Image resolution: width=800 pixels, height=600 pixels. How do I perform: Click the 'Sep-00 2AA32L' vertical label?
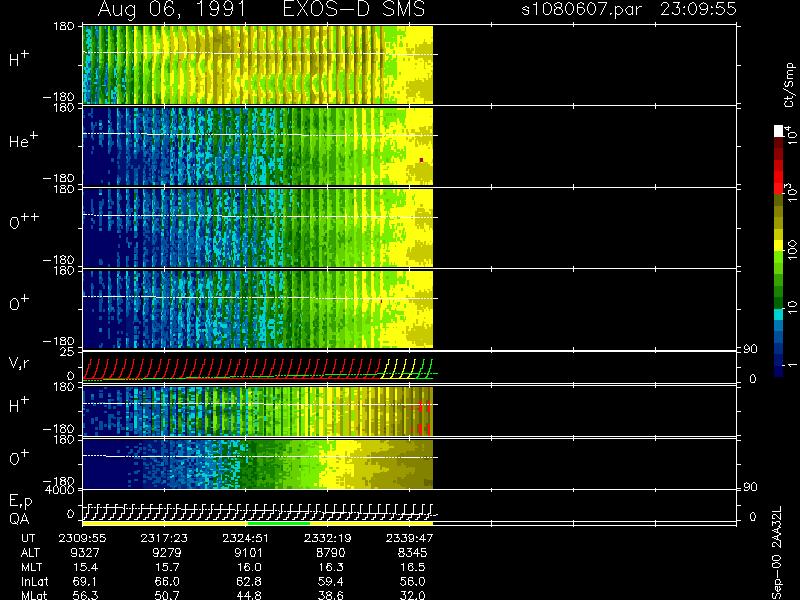pyautogui.click(x=777, y=553)
